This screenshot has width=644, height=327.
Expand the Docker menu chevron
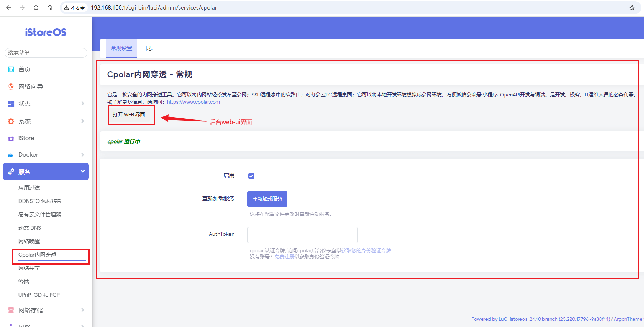click(x=83, y=154)
